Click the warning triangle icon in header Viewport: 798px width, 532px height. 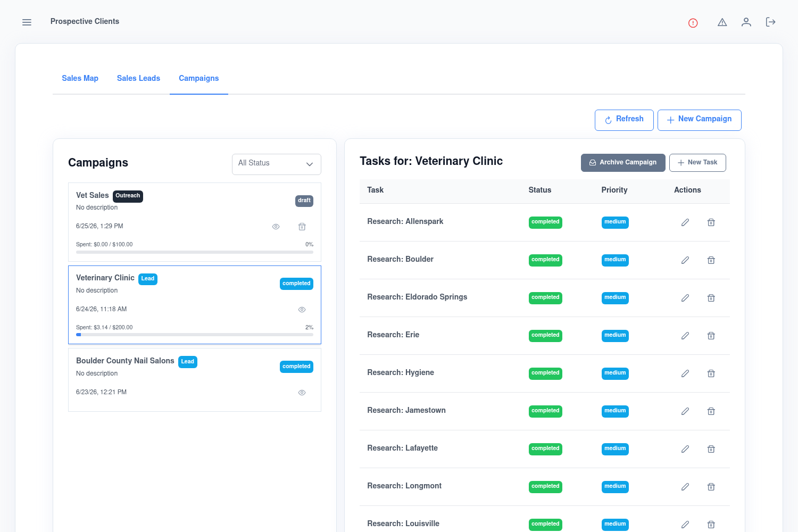pyautogui.click(x=722, y=22)
